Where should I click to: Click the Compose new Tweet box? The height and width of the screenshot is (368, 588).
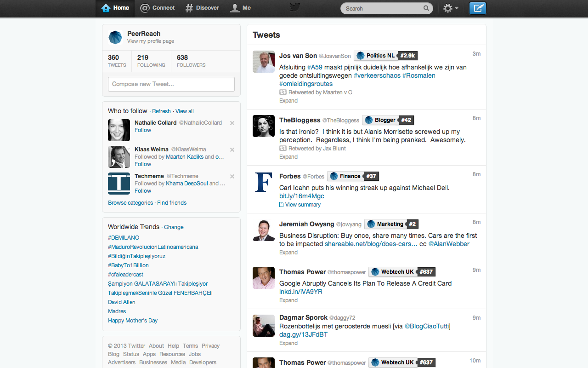(x=171, y=84)
